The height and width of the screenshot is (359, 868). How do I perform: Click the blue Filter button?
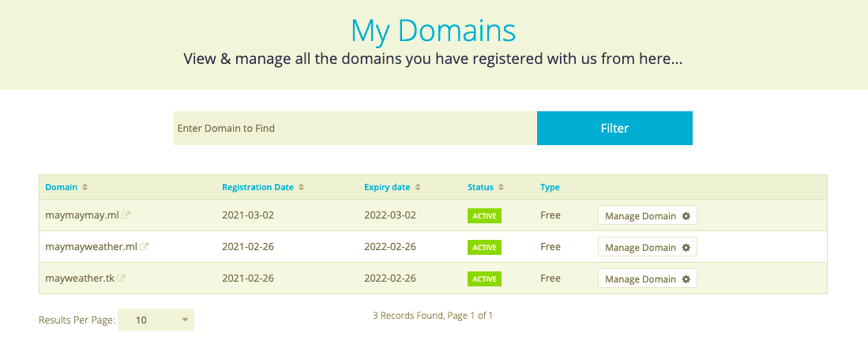click(x=614, y=129)
